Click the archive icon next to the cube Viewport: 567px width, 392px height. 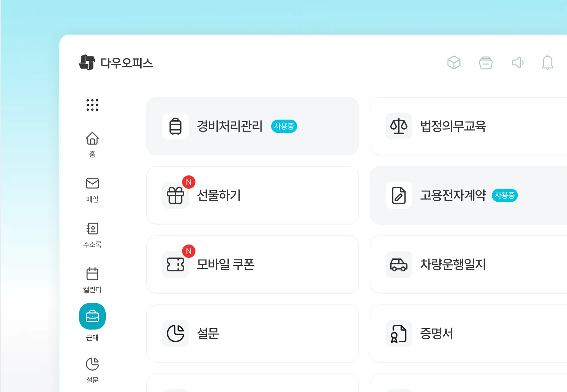pos(486,63)
